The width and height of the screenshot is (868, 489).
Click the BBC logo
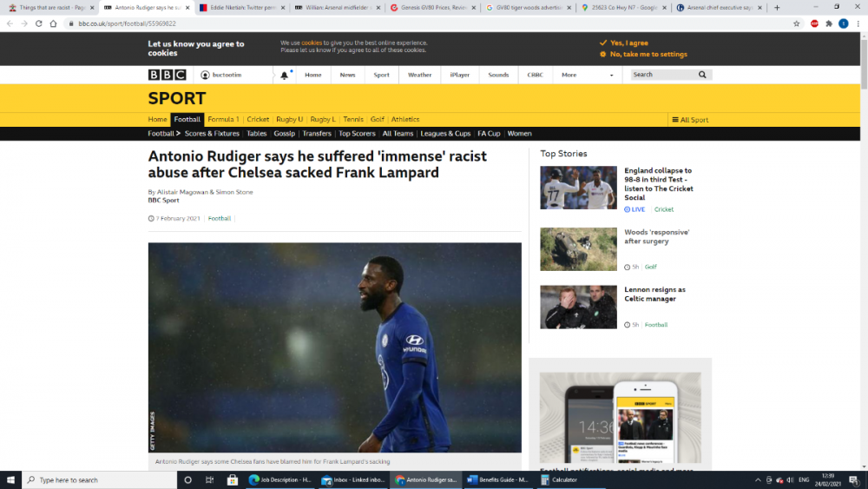click(x=167, y=75)
